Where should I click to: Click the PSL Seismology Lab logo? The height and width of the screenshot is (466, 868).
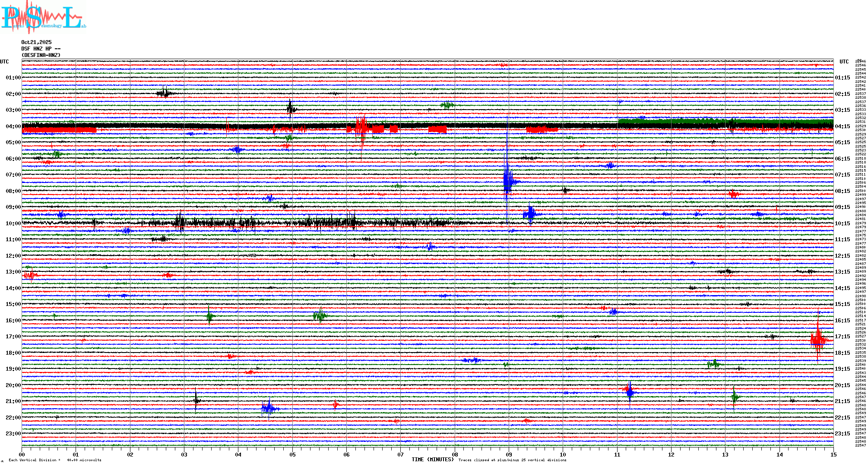click(x=42, y=17)
